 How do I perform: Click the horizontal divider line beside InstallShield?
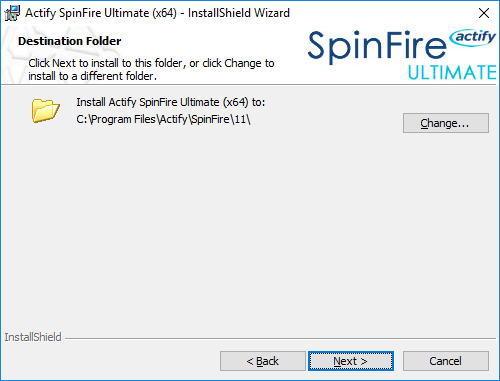pos(280,339)
